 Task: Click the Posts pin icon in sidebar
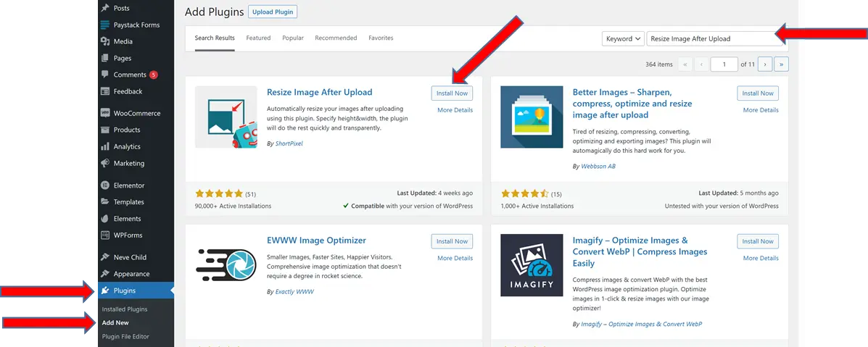[104, 8]
